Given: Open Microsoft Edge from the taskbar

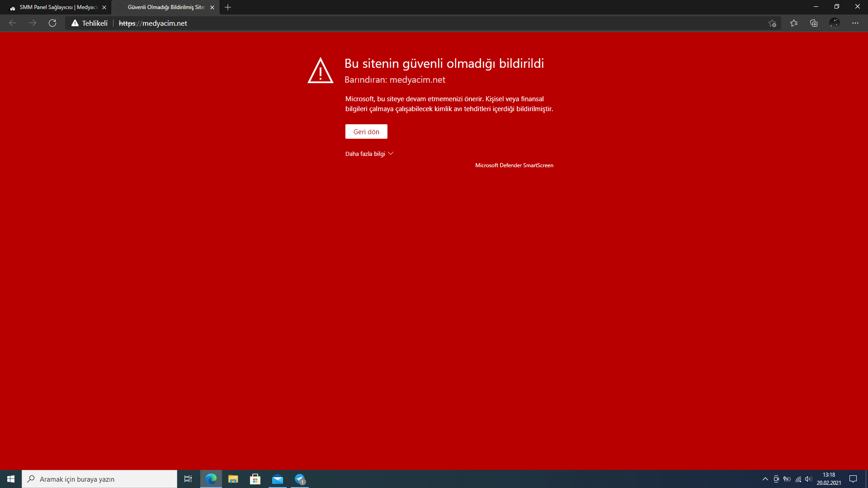Looking at the screenshot, I should pos(211,479).
